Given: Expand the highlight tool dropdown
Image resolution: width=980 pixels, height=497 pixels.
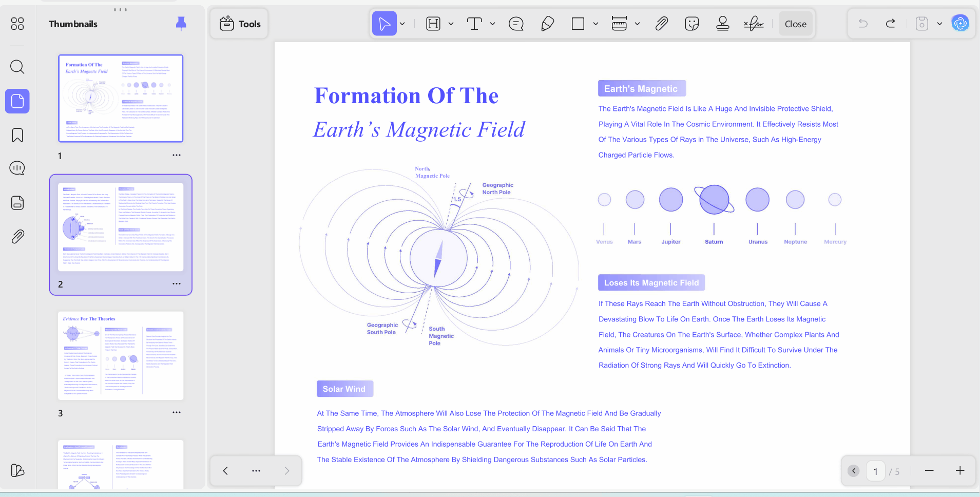Looking at the screenshot, I should tap(451, 24).
